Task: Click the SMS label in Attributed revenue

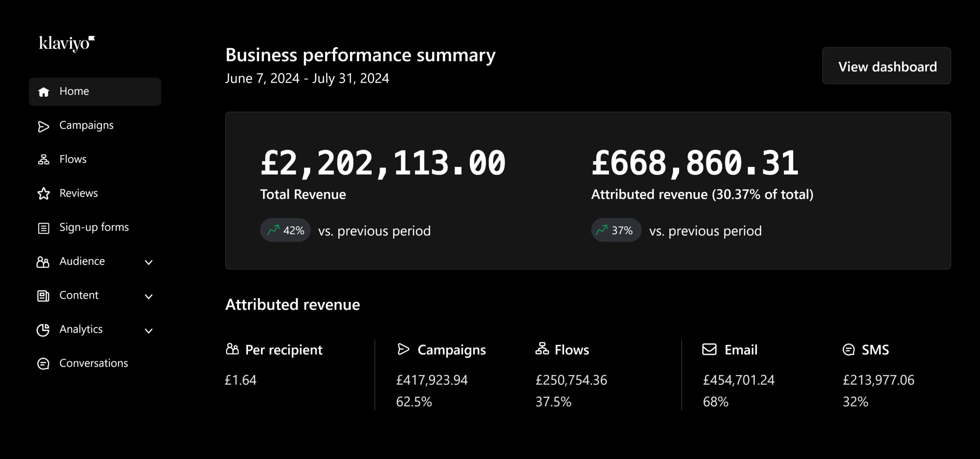Action: 875,350
